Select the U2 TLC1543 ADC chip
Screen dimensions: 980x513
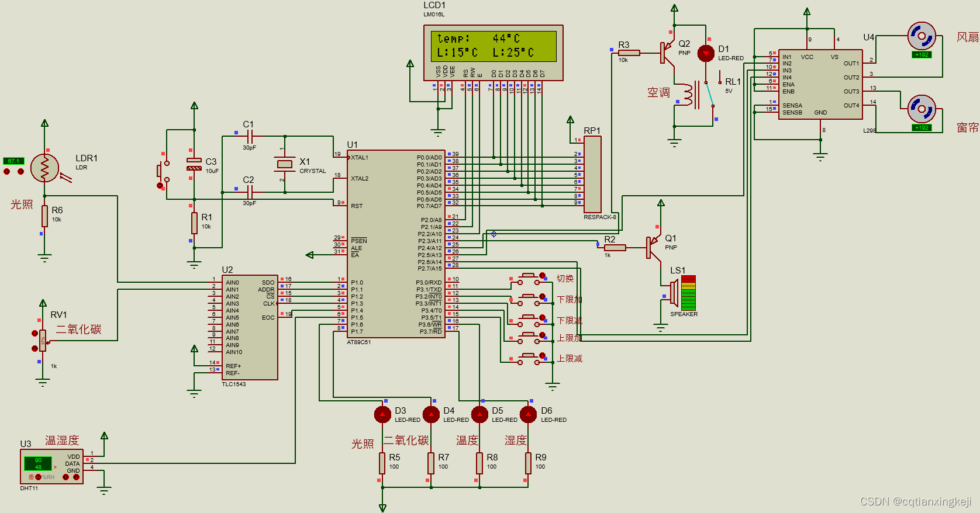(250, 328)
